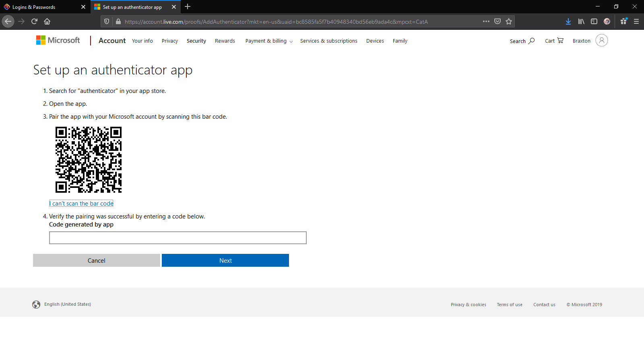The height and width of the screenshot is (346, 644).
Task: Open the Rewards menu item
Action: [225, 41]
